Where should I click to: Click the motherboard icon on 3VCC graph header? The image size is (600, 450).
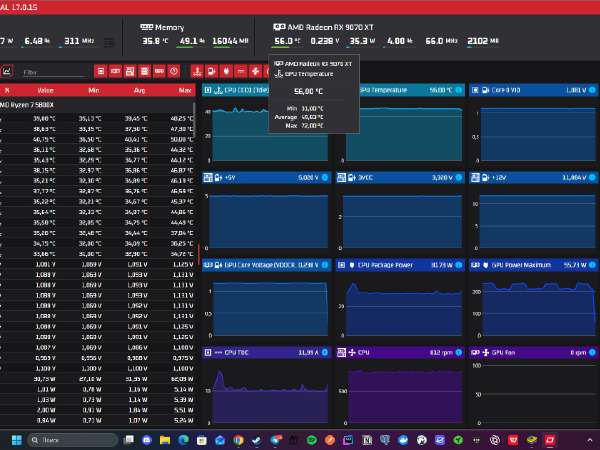click(341, 178)
